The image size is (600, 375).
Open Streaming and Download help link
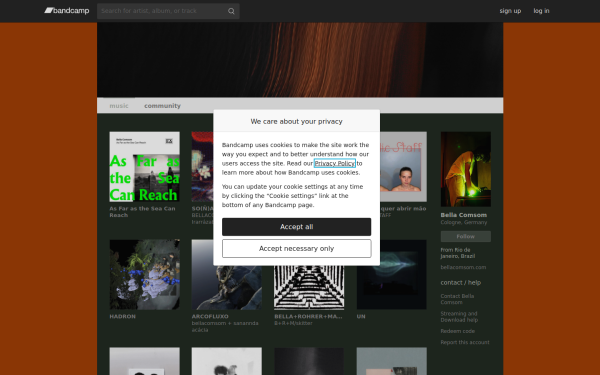coord(459,317)
